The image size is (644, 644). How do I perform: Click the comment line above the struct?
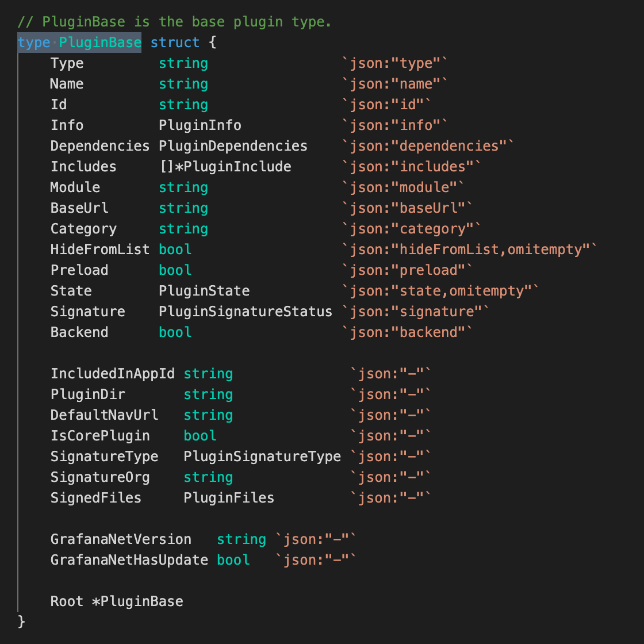tap(174, 22)
